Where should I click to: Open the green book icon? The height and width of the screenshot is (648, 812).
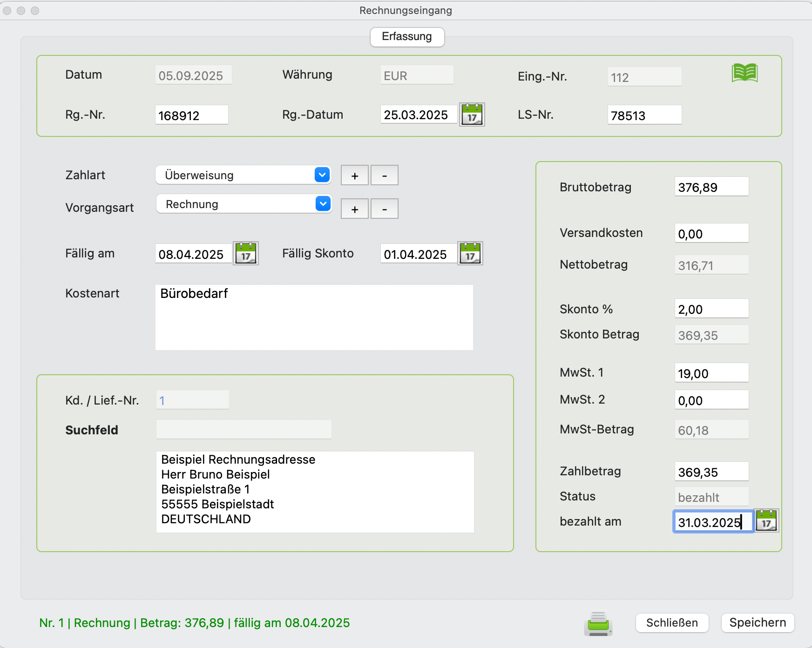click(x=744, y=73)
